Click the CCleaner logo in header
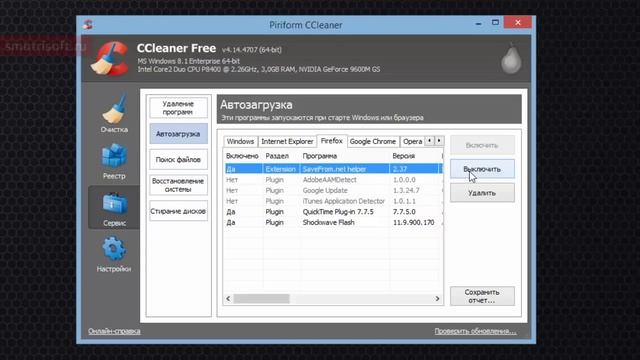 click(x=110, y=59)
